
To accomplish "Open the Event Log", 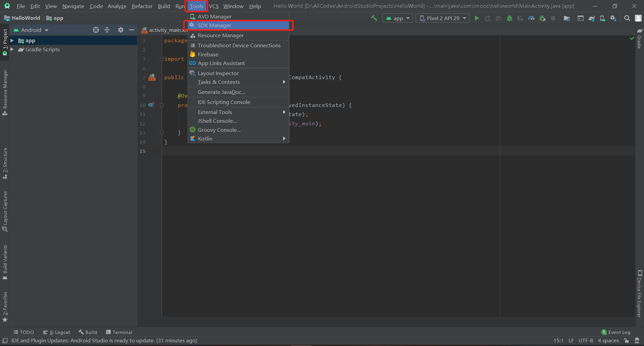I will point(616,332).
